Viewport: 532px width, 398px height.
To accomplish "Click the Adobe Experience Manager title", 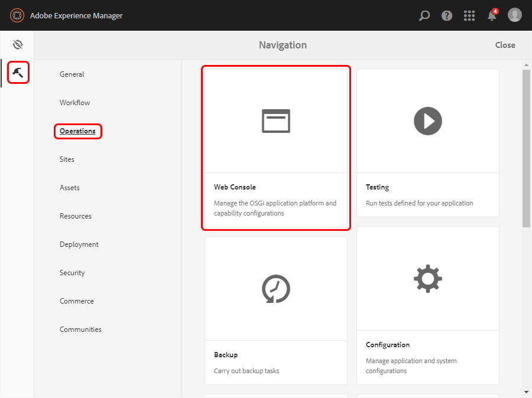I will coord(76,15).
